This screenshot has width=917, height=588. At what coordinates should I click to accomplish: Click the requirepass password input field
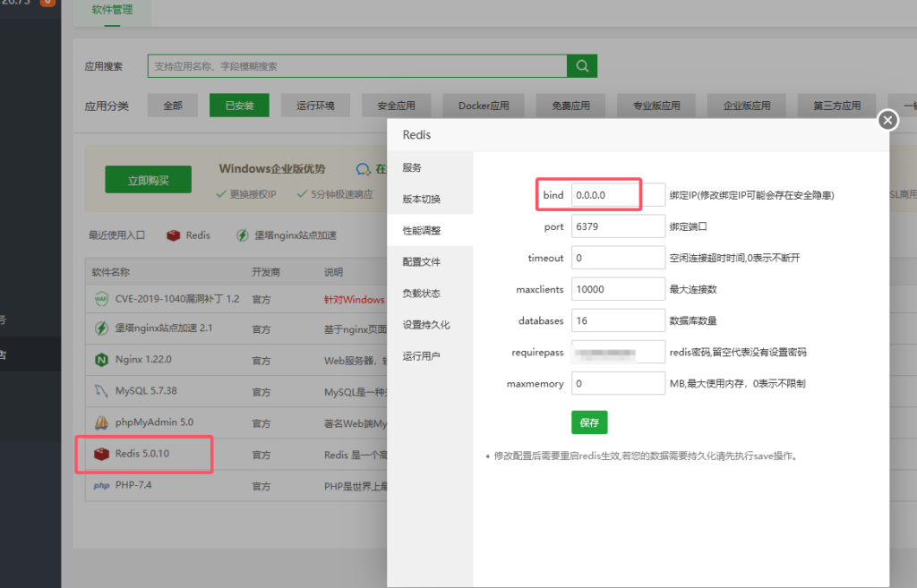coord(618,352)
